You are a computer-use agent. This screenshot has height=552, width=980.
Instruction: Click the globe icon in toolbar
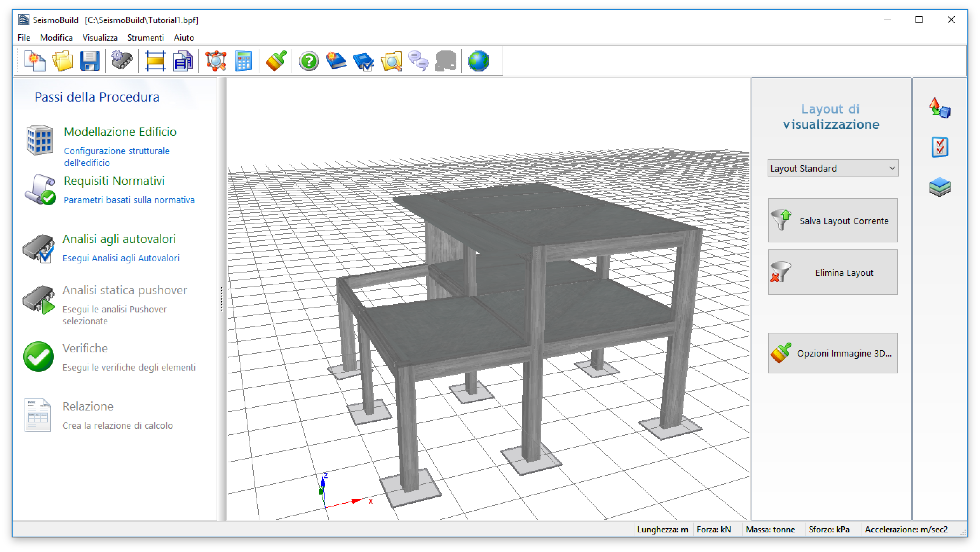click(x=478, y=61)
